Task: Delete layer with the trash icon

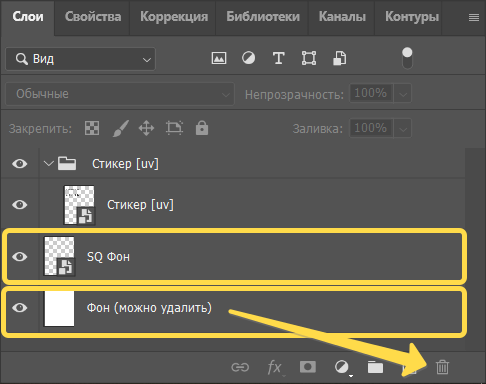Action: click(x=442, y=367)
